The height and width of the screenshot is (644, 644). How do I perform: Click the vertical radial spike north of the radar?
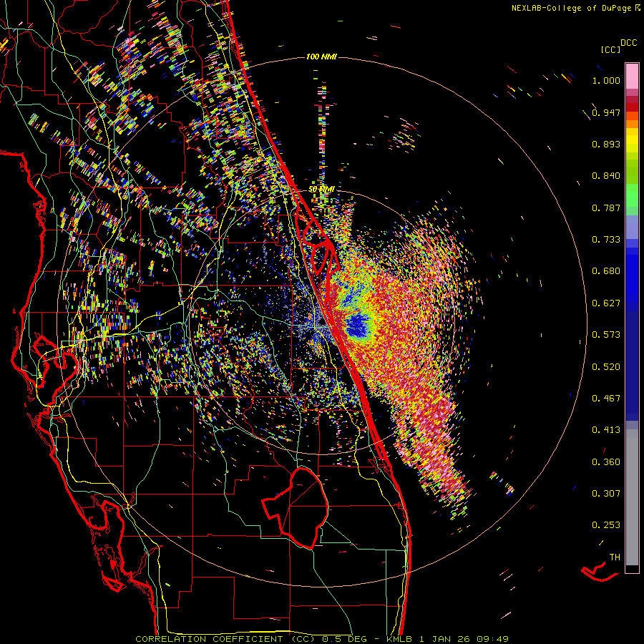(323, 135)
